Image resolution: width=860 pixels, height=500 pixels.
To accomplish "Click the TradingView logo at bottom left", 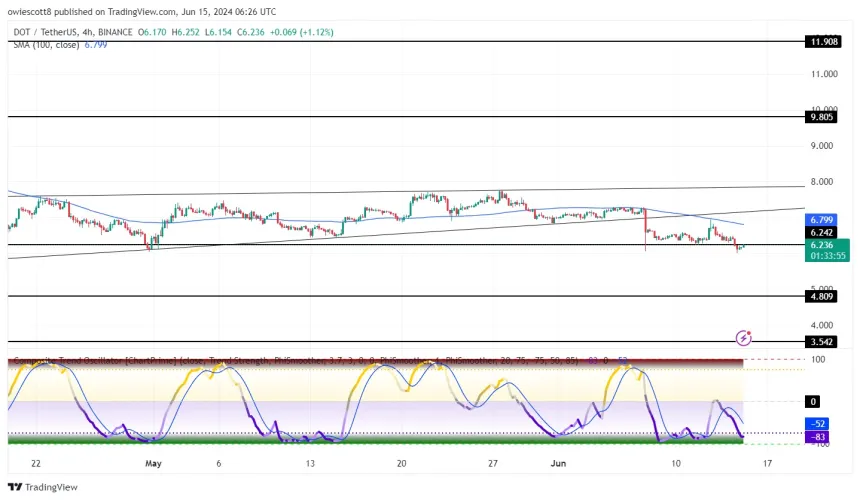I will (37, 487).
